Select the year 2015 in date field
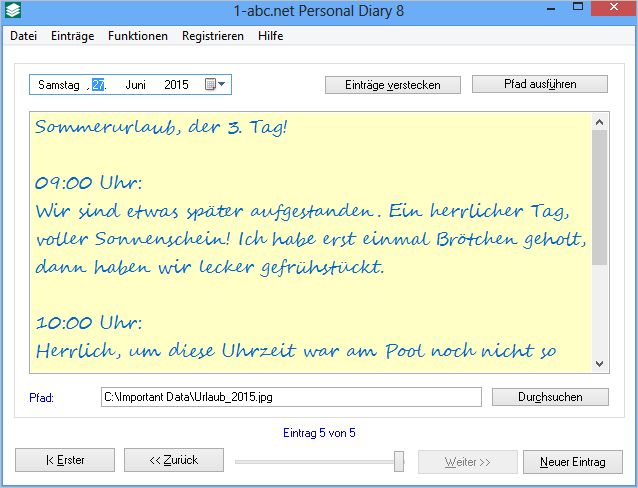 click(x=176, y=85)
